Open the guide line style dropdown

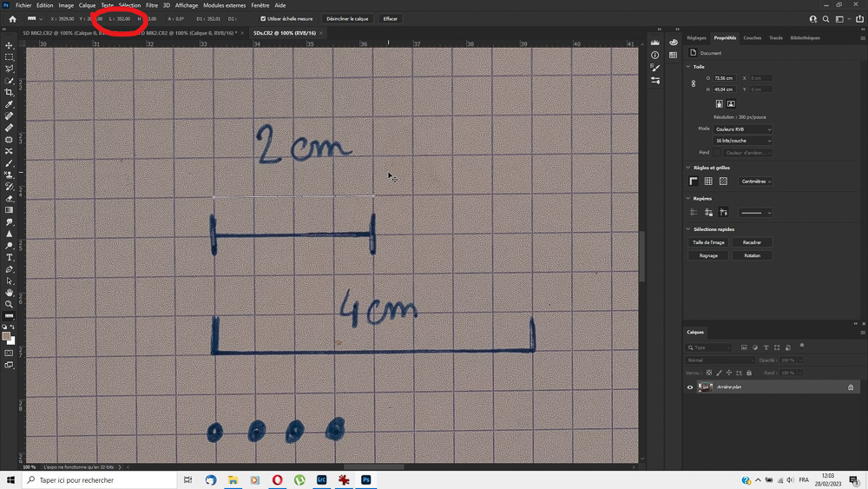click(756, 213)
